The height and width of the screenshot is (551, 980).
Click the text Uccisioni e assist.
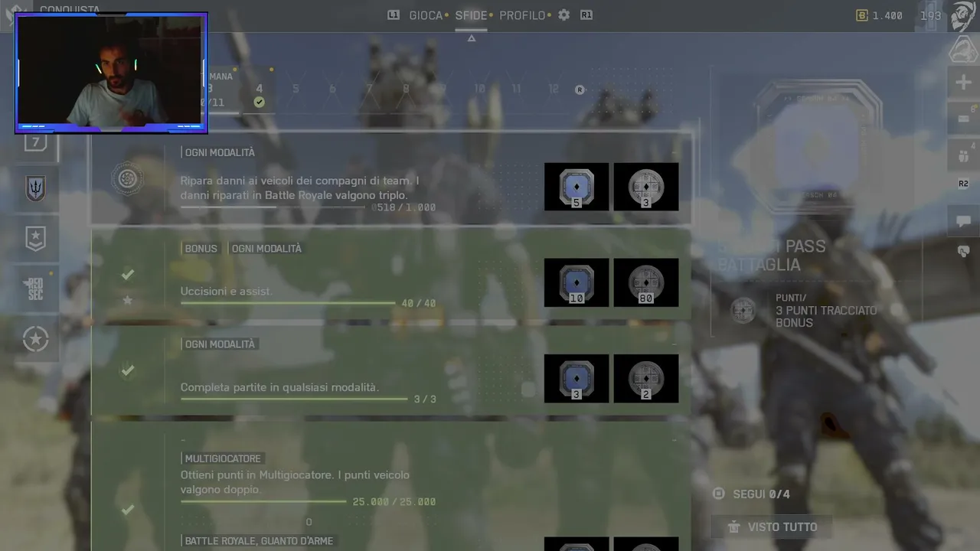tap(227, 291)
